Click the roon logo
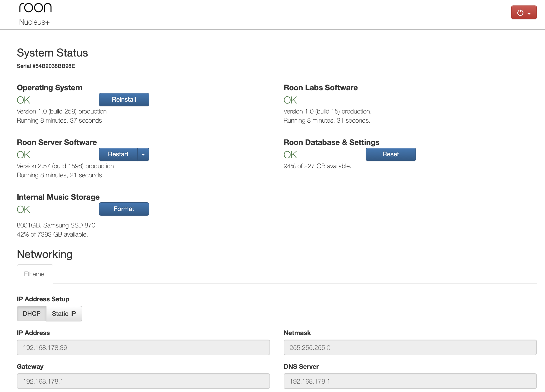This screenshot has height=392, width=545. 35,8
